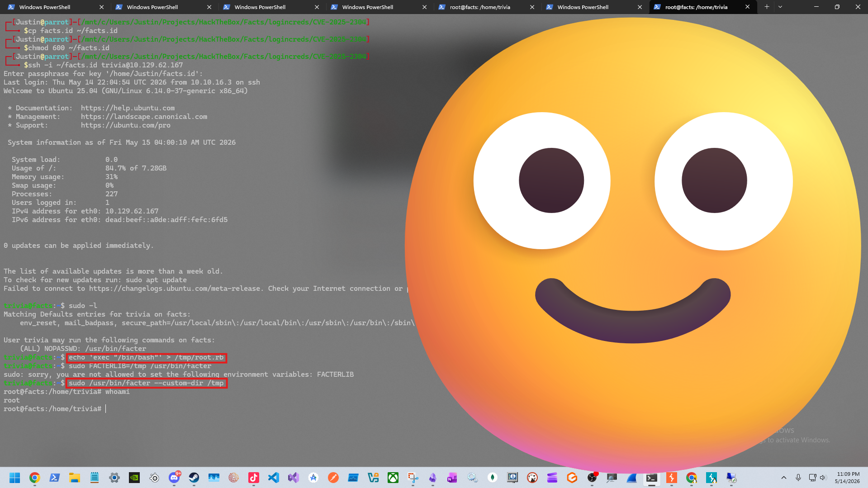Screen dimensions: 868x488
Task: Open the clock and date in taskbar
Action: [x=847, y=478]
